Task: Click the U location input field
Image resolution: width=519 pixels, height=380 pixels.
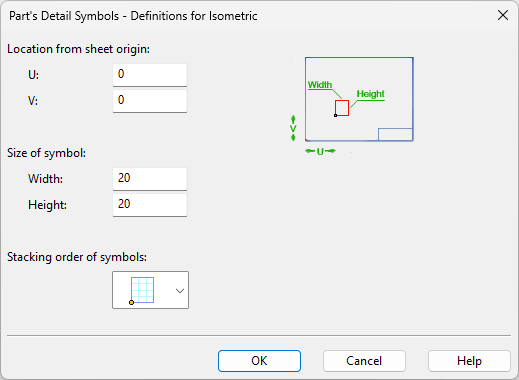Action: click(150, 75)
